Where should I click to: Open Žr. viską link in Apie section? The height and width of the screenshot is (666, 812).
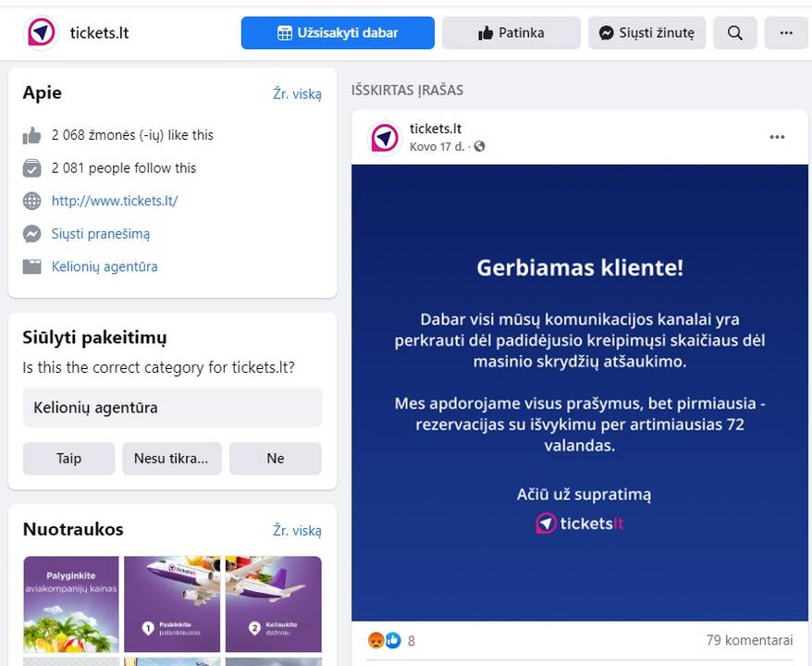coord(297,93)
